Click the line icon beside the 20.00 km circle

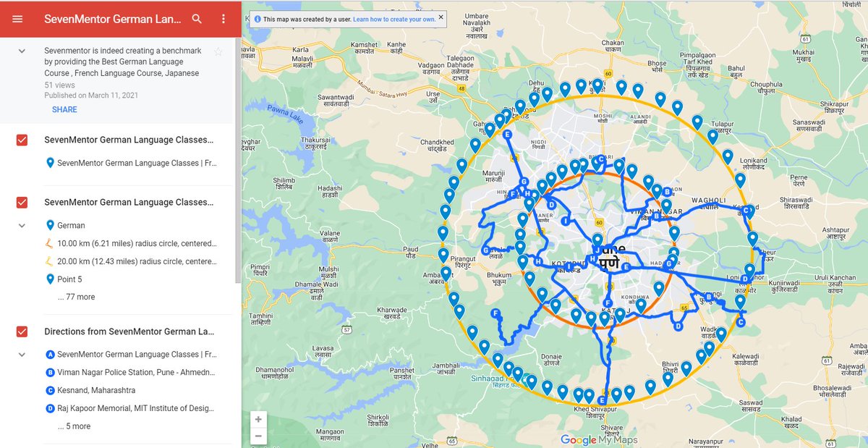(50, 261)
